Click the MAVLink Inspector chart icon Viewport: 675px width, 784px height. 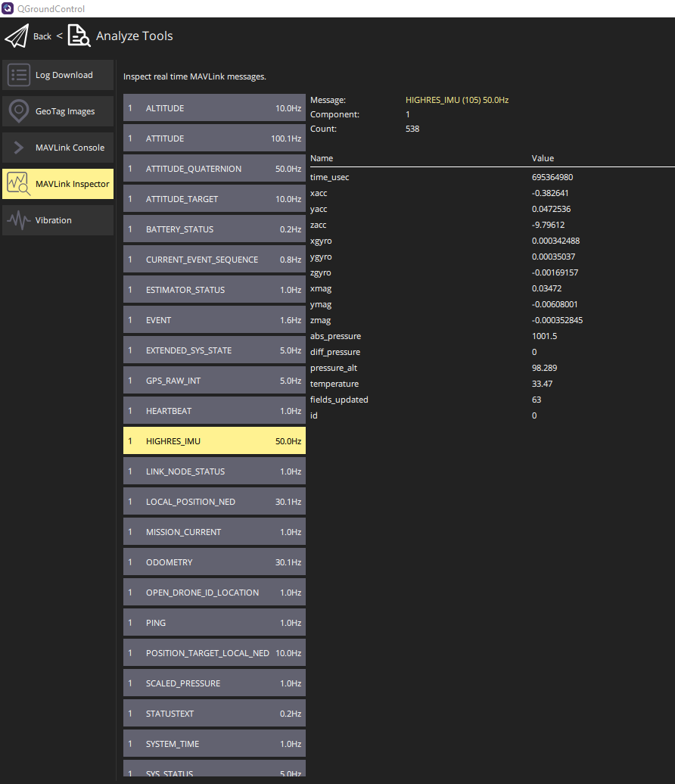[x=19, y=184]
